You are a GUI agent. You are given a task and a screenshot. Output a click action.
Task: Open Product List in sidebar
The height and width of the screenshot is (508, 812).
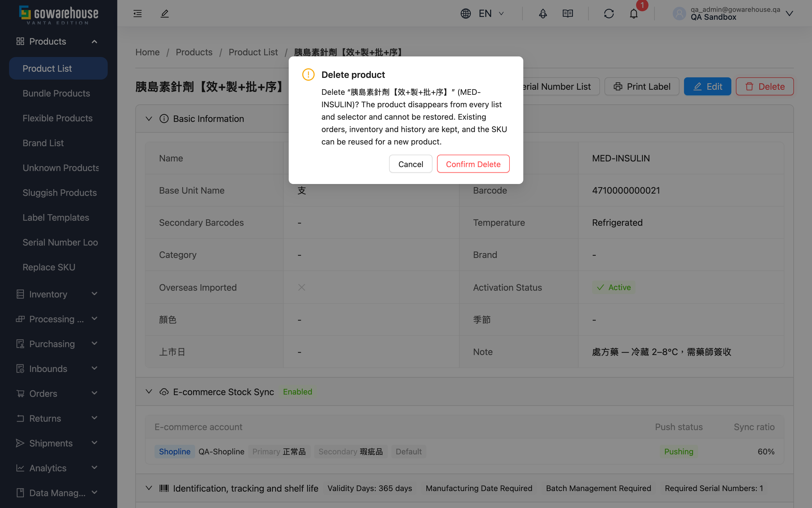pyautogui.click(x=58, y=68)
